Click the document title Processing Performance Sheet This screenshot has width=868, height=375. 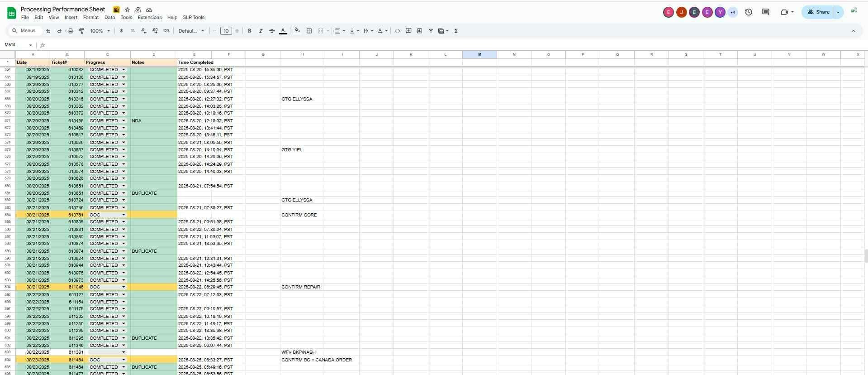coord(63,9)
